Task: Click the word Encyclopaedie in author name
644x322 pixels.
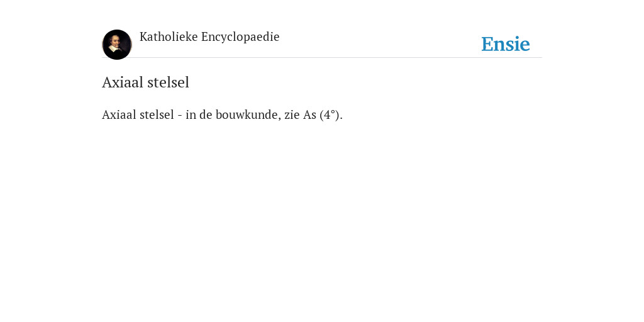Action: click(240, 37)
